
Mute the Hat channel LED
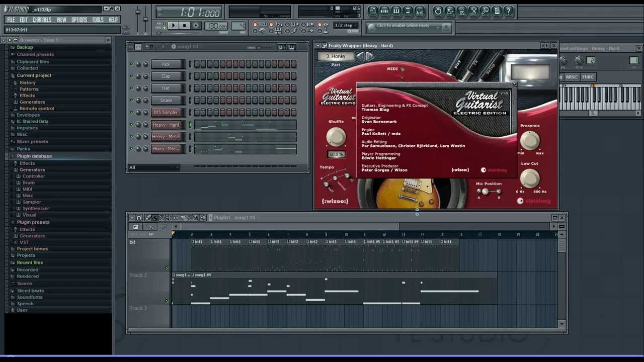point(131,88)
